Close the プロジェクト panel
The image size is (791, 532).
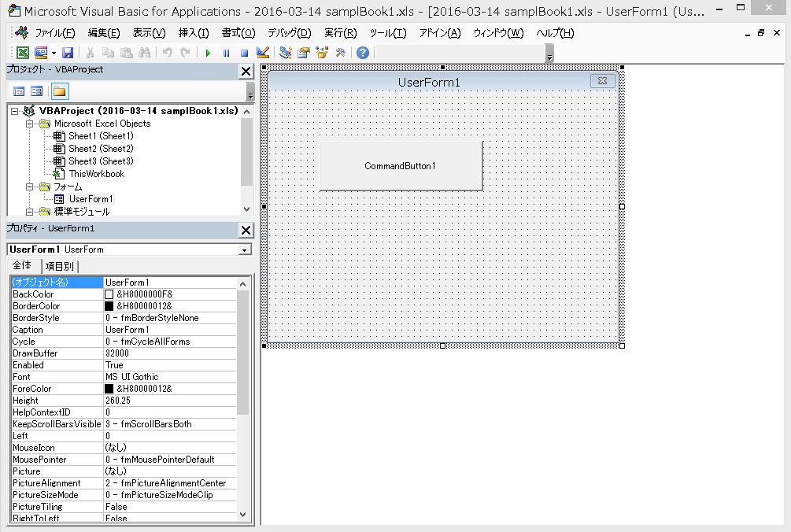click(x=246, y=72)
